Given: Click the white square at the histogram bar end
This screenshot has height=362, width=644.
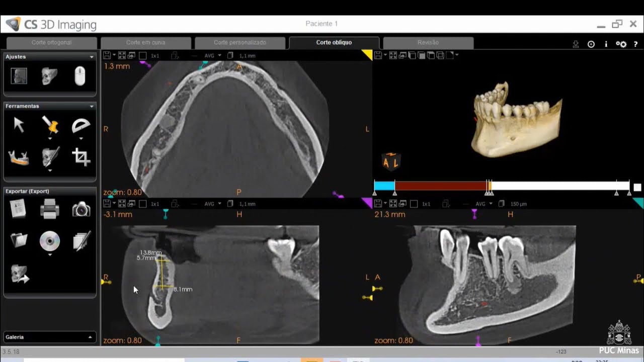Looking at the screenshot, I should click(637, 187).
